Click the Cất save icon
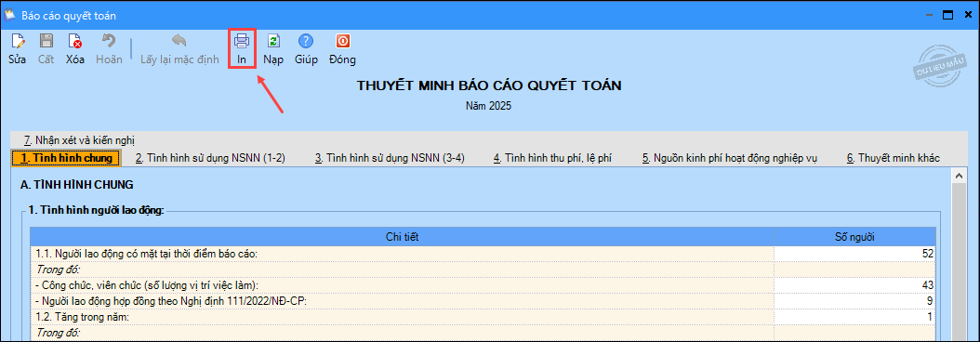The height and width of the screenshot is (342, 980). [46, 43]
